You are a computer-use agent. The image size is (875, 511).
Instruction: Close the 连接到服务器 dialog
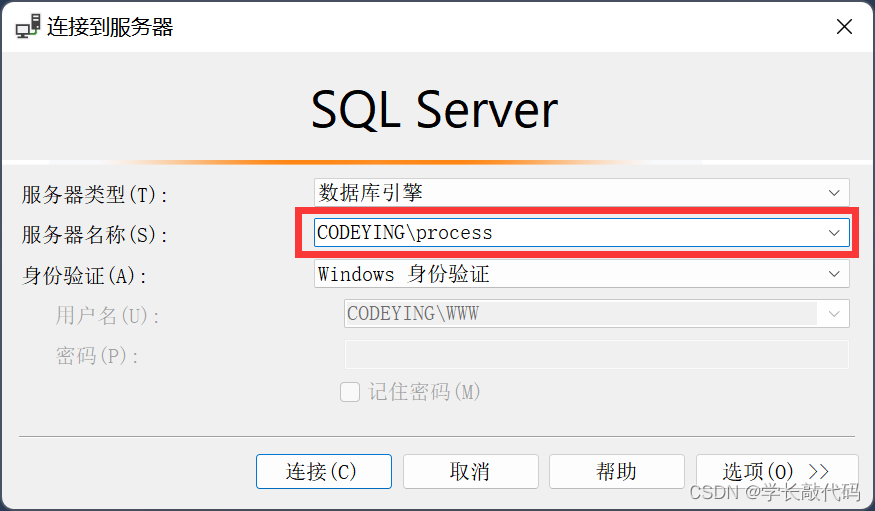click(x=844, y=26)
